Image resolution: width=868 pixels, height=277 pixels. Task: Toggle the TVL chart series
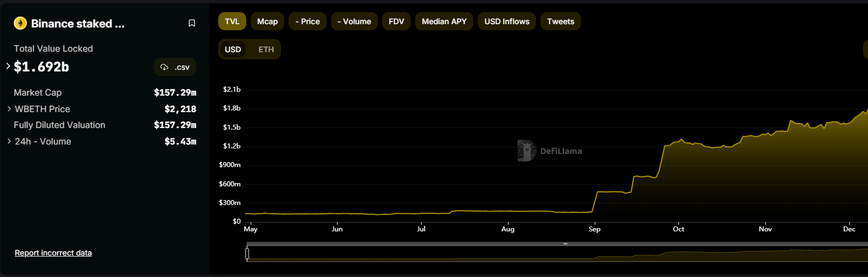[232, 21]
